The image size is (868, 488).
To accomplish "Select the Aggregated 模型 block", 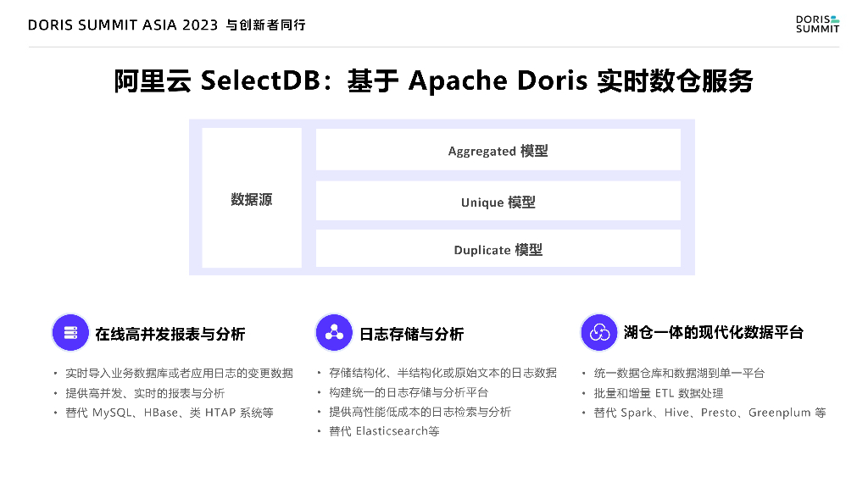I will [x=498, y=150].
